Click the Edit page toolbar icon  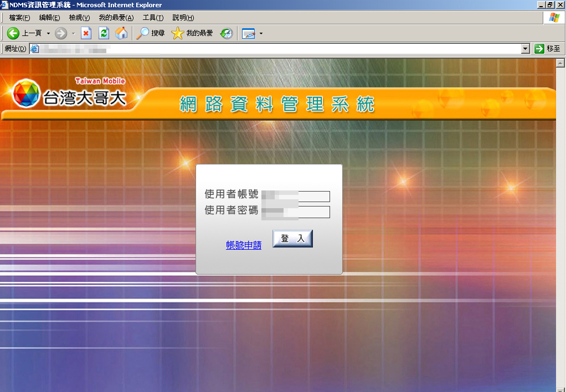[248, 33]
